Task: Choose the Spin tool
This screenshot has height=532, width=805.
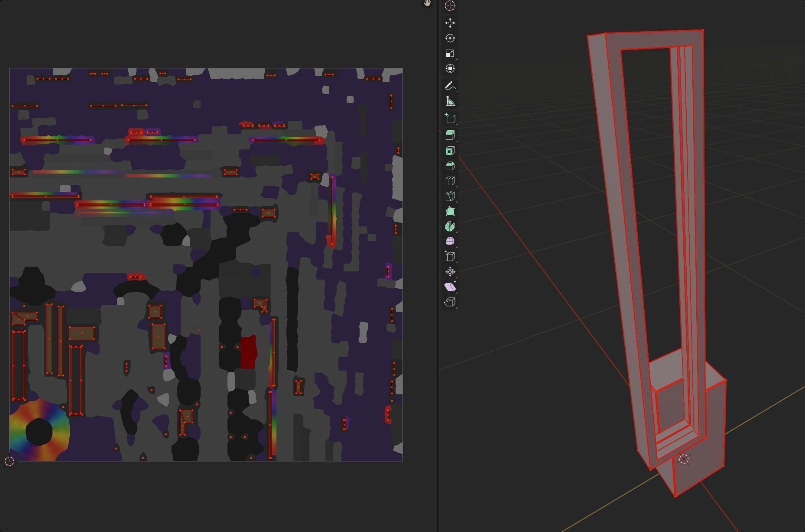Action: (x=450, y=226)
